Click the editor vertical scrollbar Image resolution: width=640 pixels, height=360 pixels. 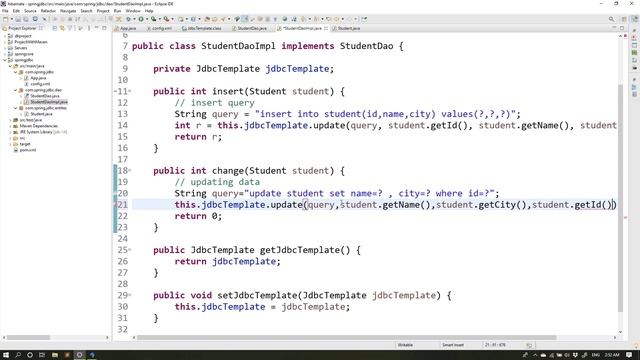point(620,198)
